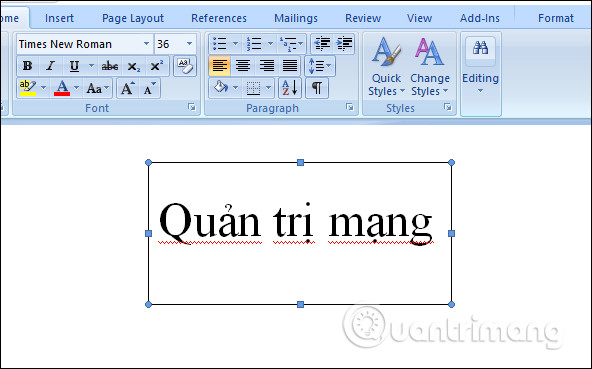
Task: Toggle subscript formatting
Action: click(133, 66)
